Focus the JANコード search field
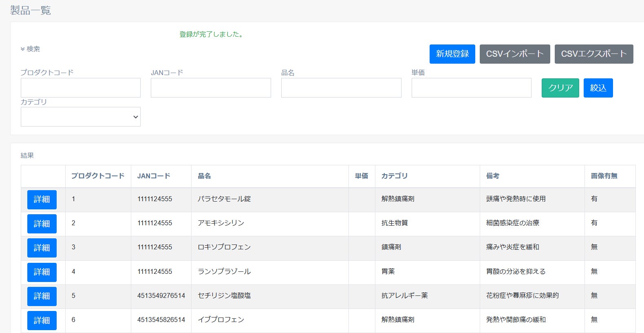Image resolution: width=644 pixels, height=333 pixels. point(211,88)
